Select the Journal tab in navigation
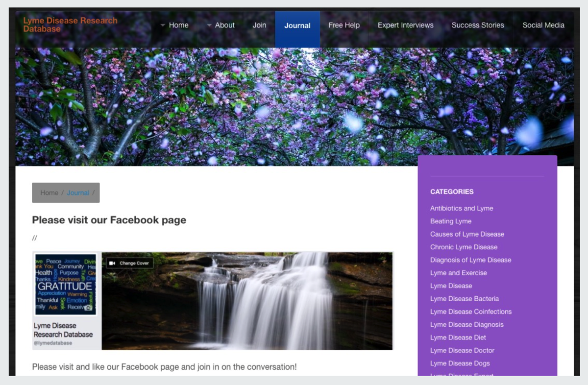 coord(297,25)
